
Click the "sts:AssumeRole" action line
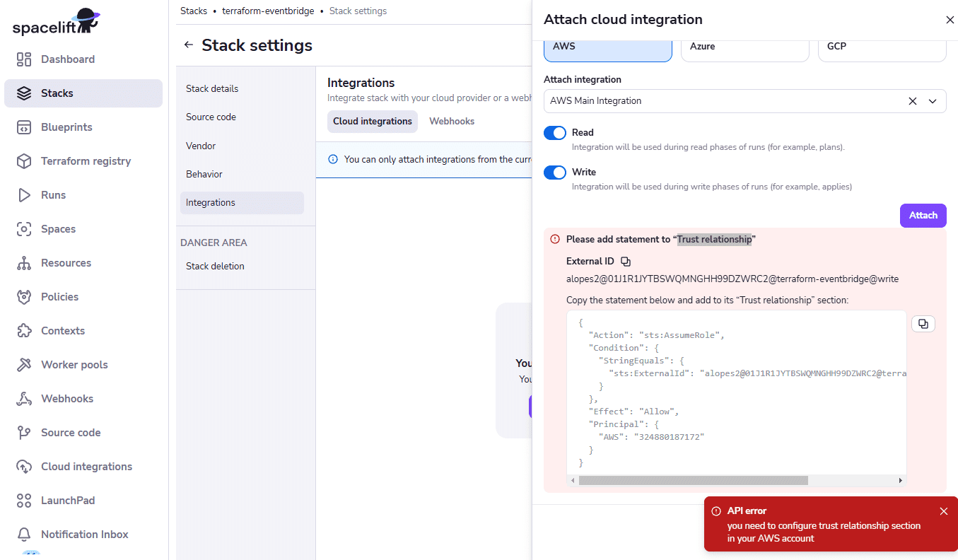pyautogui.click(x=657, y=335)
